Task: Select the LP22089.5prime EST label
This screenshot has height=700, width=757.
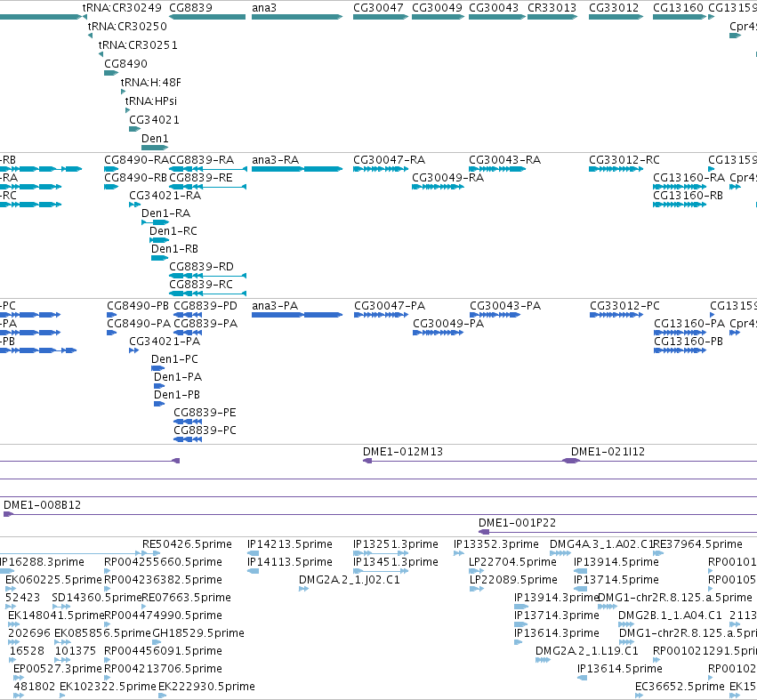Action: (513, 580)
